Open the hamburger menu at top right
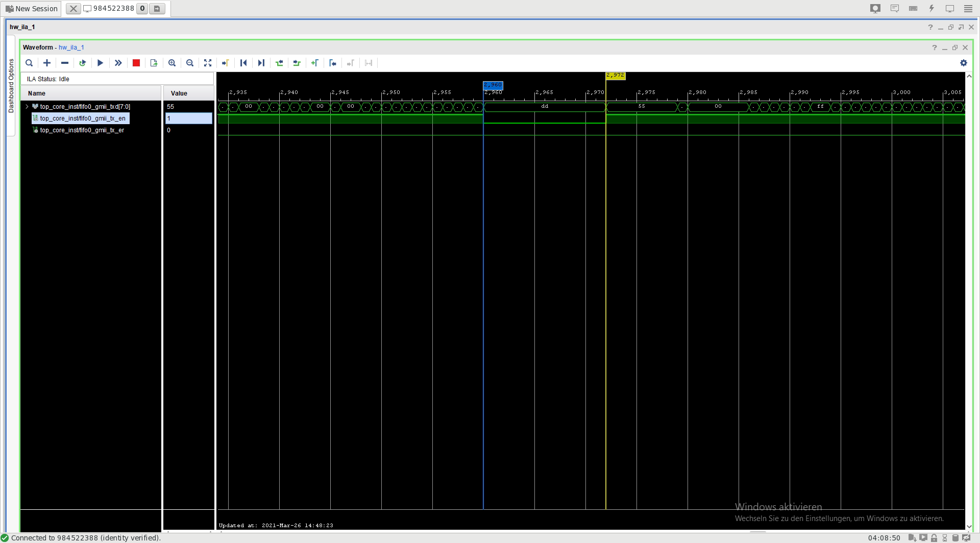The image size is (980, 543). (x=968, y=9)
